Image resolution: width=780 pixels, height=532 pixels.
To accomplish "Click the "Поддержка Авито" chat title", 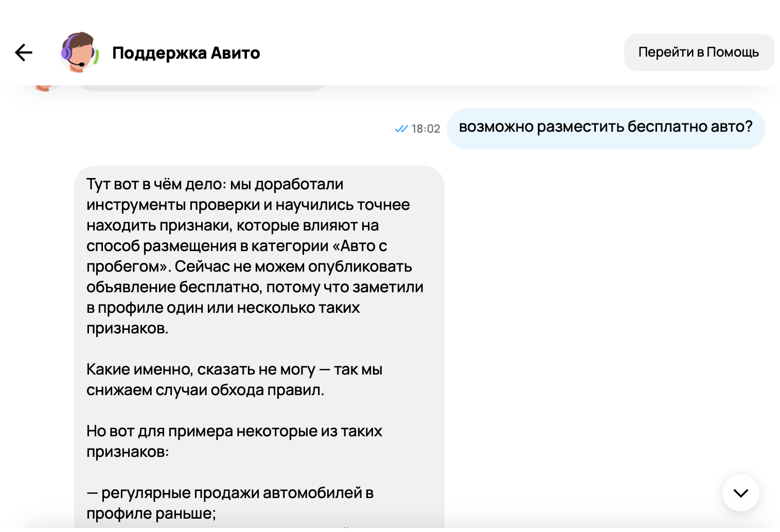I will [x=186, y=53].
